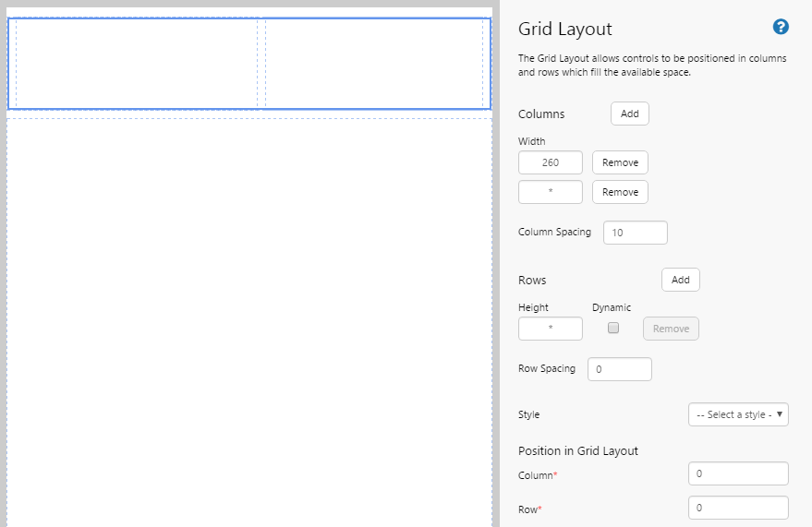The image size is (812, 527).
Task: Click the Row Spacing input
Action: tap(619, 369)
